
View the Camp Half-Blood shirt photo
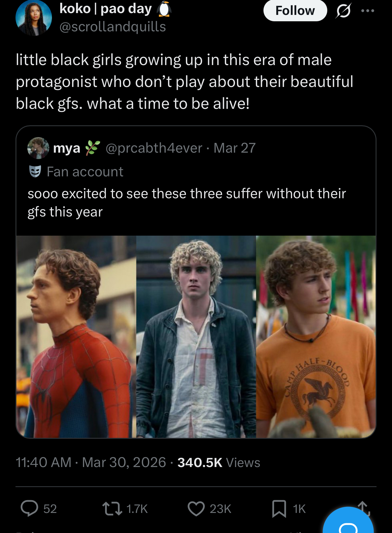coord(316,337)
